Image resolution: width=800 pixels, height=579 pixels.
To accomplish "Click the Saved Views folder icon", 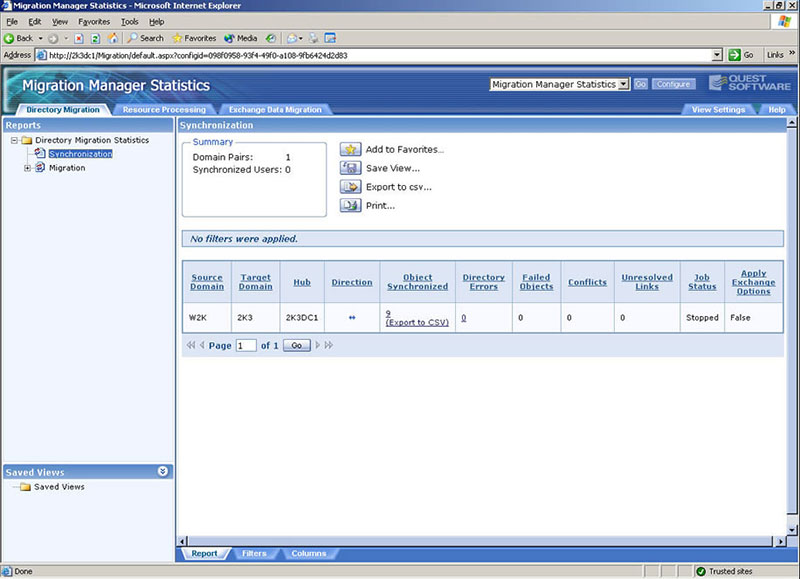I will 26,487.
